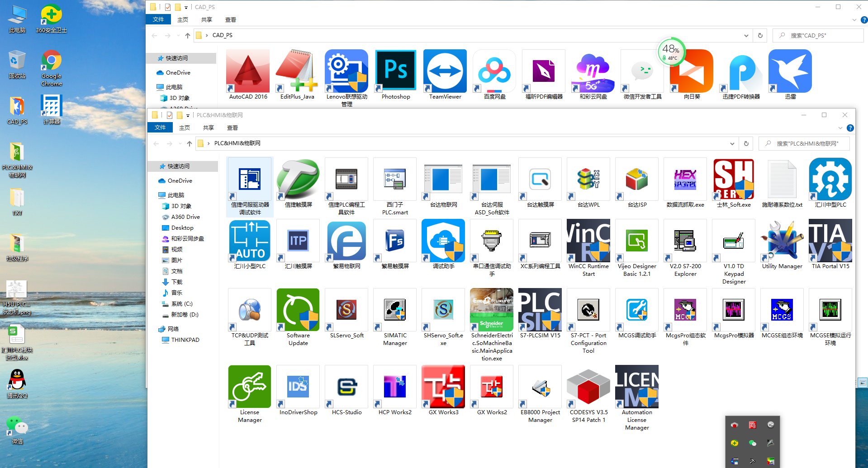The image size is (868, 468).
Task: Select the Photoshop shortcut icon
Action: click(395, 71)
